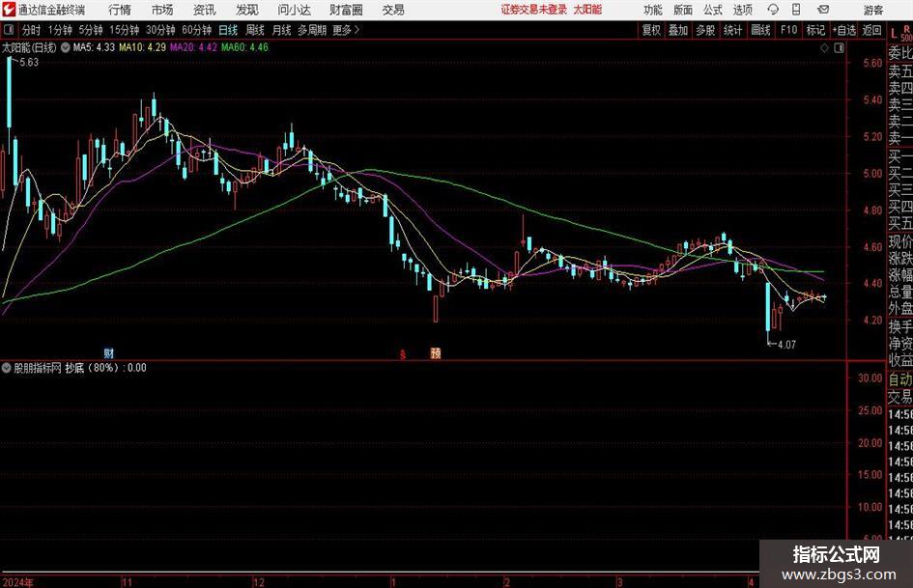This screenshot has width=913, height=588.
Task: Select the 日线 daily period tab
Action: click(228, 30)
